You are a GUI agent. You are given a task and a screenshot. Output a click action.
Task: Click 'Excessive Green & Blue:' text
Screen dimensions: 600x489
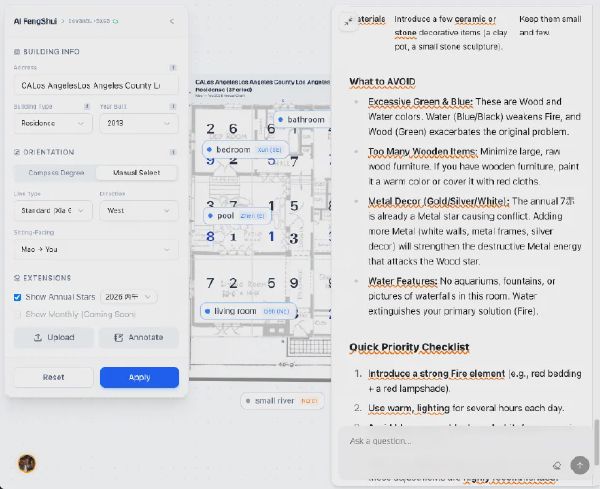point(421,102)
